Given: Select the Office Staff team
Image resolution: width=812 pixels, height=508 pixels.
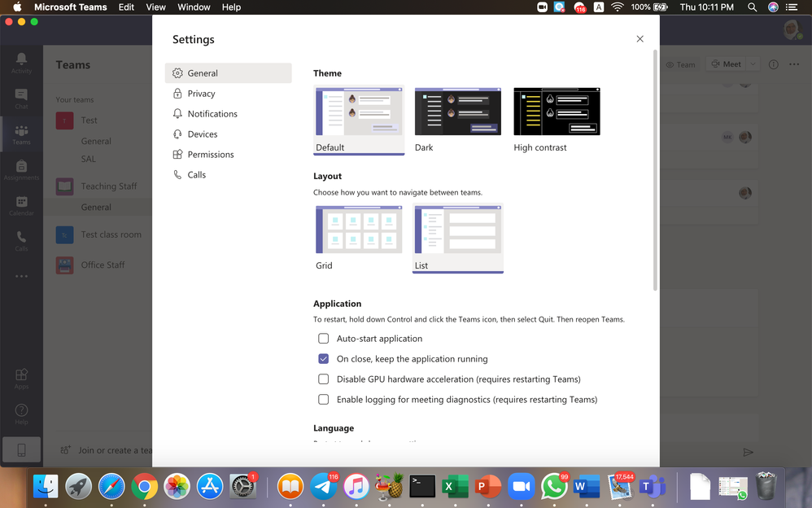Looking at the screenshot, I should click(x=103, y=265).
